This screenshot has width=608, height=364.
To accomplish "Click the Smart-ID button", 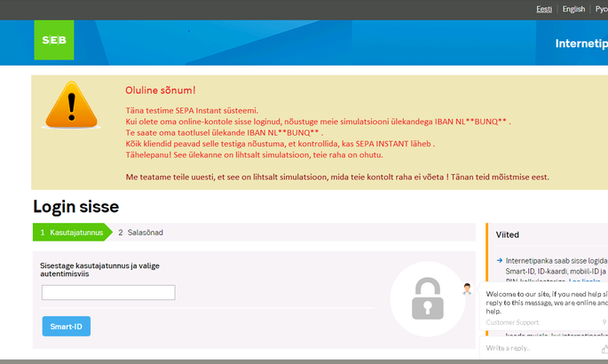I will (67, 327).
